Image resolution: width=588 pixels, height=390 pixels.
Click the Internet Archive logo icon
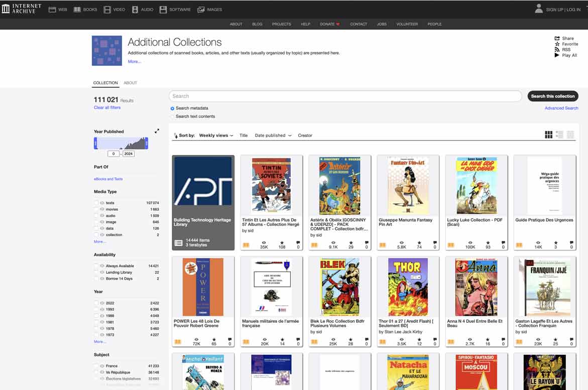(6, 9)
